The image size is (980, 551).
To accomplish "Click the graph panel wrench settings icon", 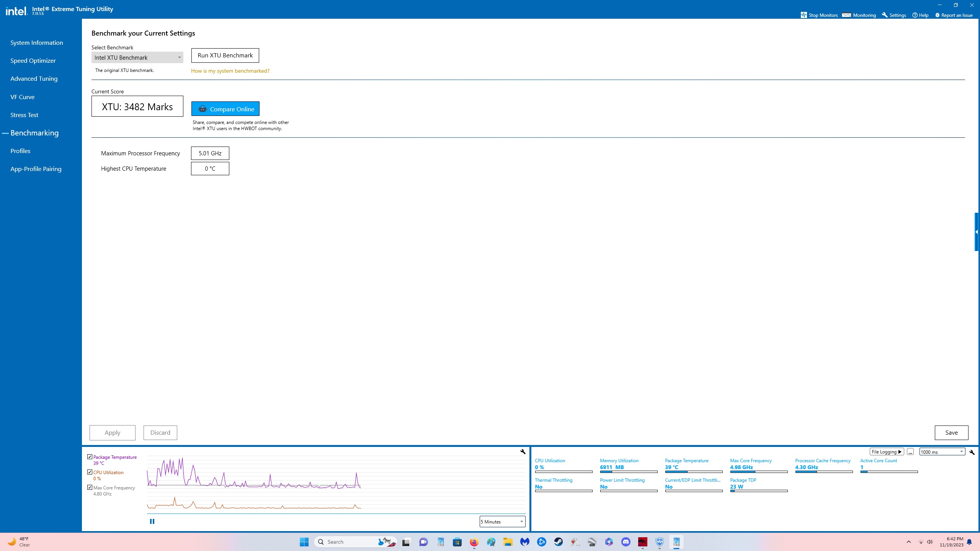I will (x=523, y=452).
